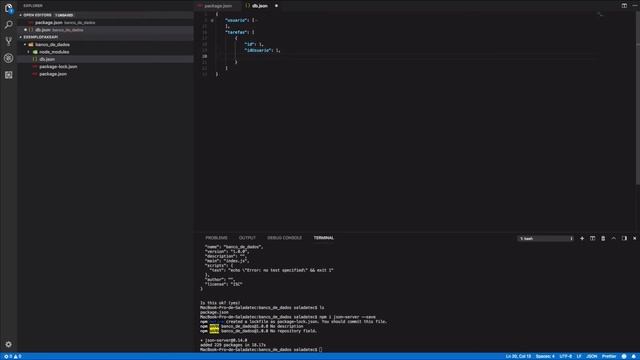Screen dimensions: 640x360
Task: Open package.json from Open Editors list
Action: point(105,22)
